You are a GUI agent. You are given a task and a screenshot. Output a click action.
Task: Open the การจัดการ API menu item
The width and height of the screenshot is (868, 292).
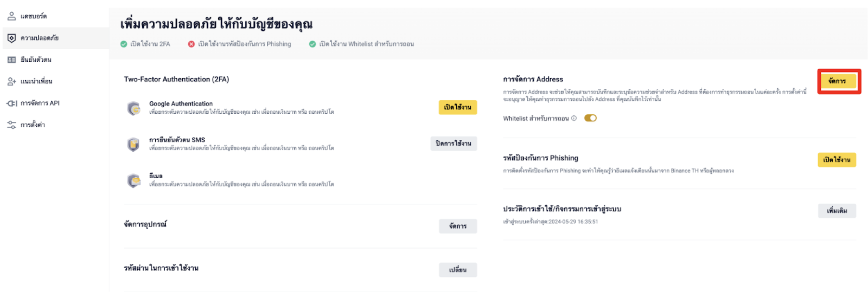click(40, 103)
